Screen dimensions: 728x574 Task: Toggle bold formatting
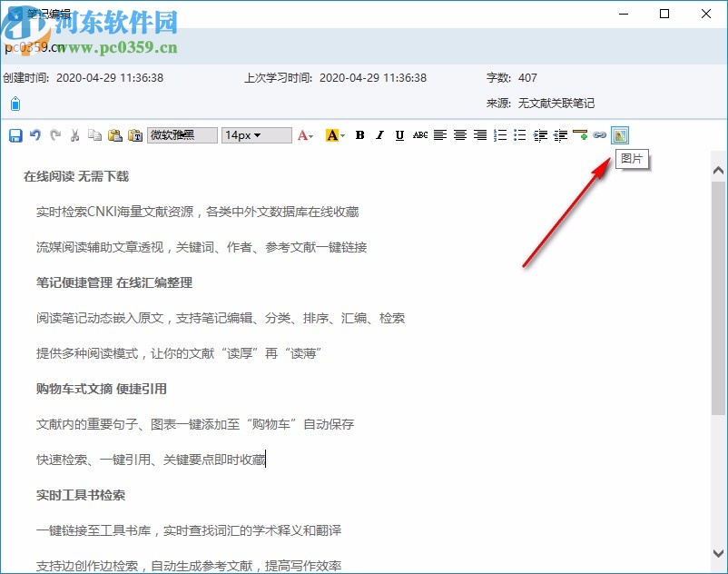(x=359, y=134)
